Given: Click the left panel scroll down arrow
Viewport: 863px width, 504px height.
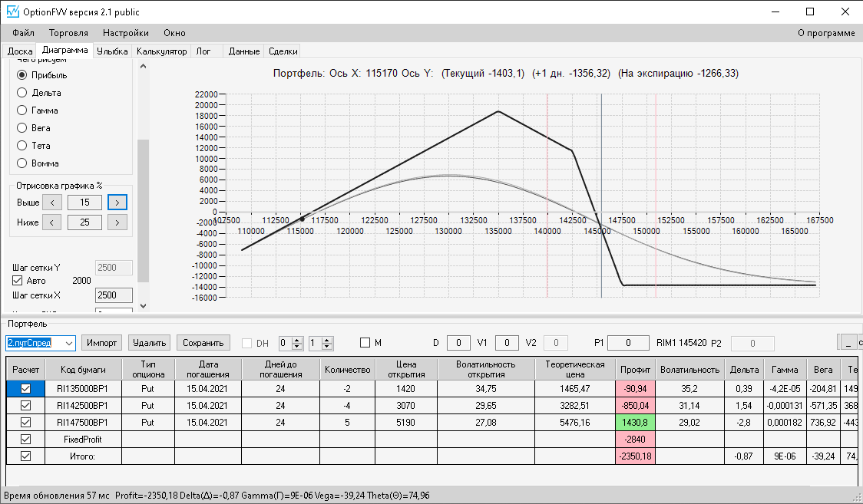Looking at the screenshot, I should pyautogui.click(x=143, y=305).
